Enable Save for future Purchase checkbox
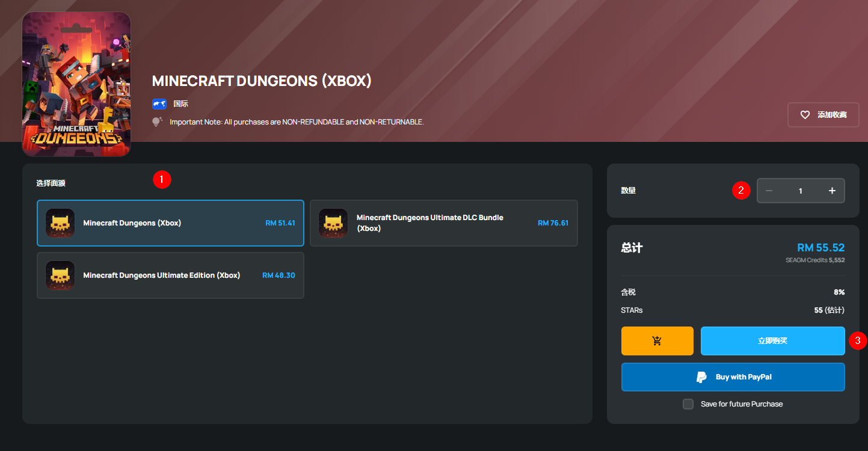Viewport: 868px width, 451px height. (x=688, y=404)
